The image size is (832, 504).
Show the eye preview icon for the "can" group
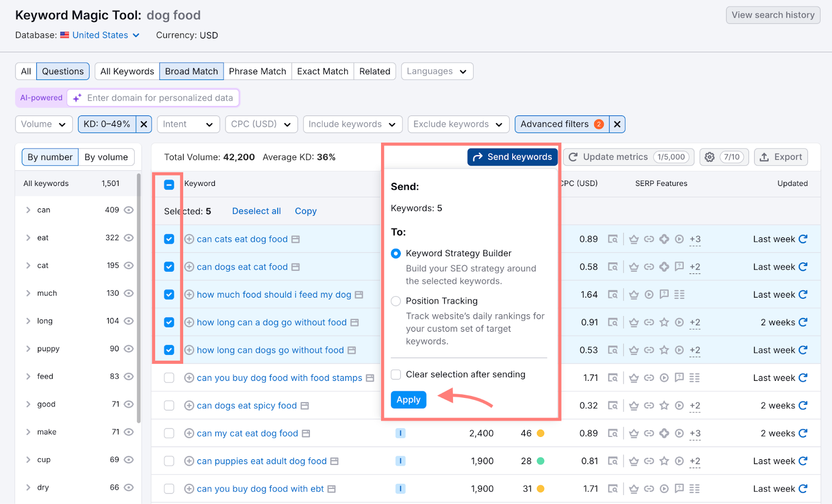point(128,210)
